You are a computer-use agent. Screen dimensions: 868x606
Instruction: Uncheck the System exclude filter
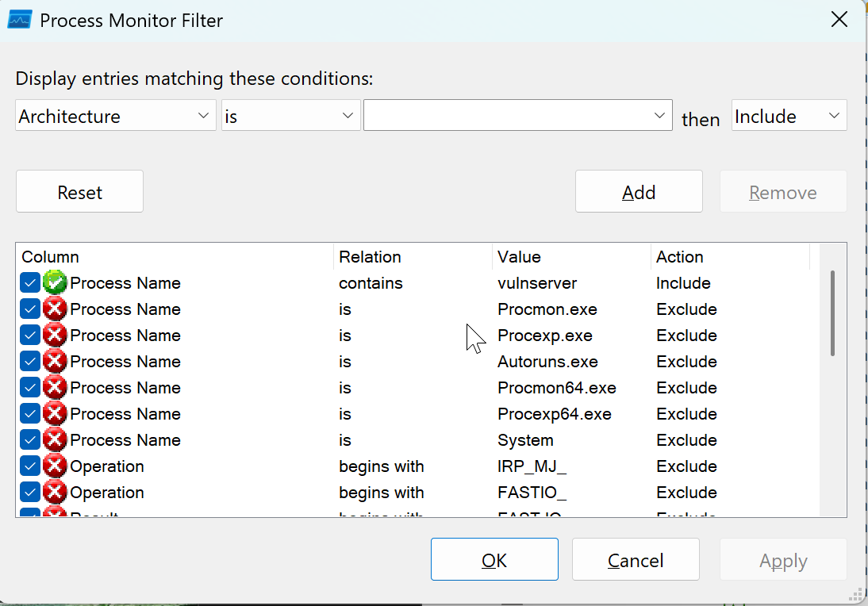29,439
